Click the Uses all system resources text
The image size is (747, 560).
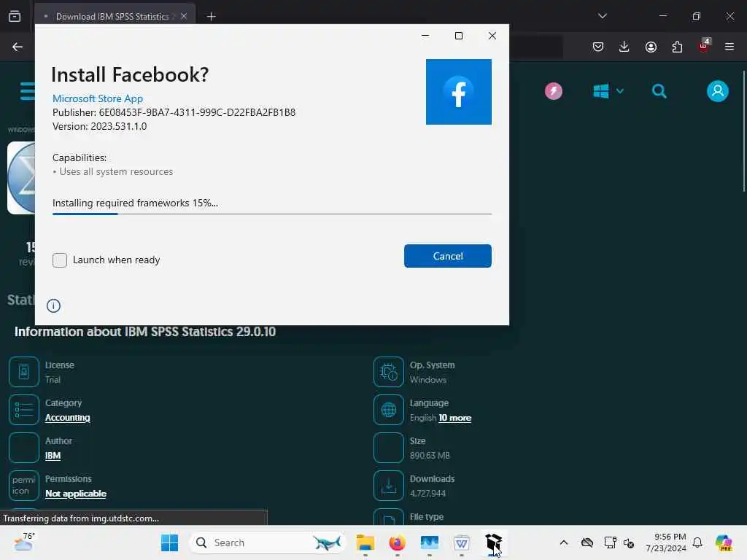116,171
